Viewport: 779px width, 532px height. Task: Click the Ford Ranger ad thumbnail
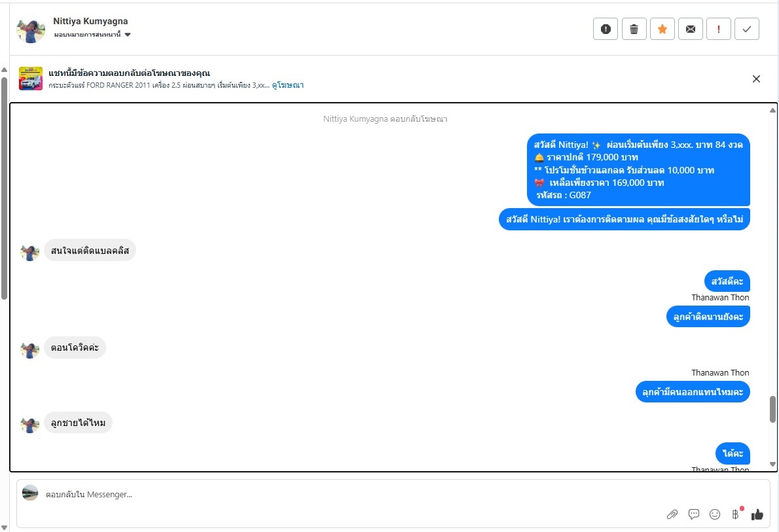pos(31,79)
